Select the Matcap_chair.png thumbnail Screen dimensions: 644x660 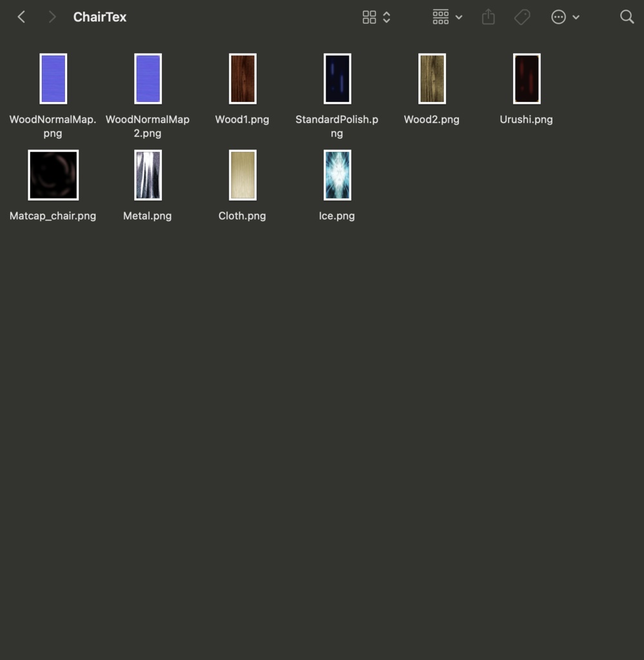click(53, 175)
